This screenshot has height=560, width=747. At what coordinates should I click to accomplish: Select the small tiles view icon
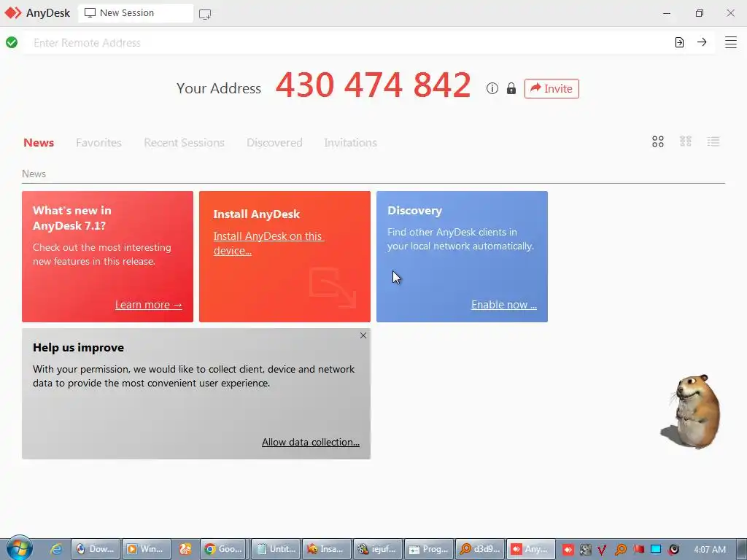tap(686, 141)
